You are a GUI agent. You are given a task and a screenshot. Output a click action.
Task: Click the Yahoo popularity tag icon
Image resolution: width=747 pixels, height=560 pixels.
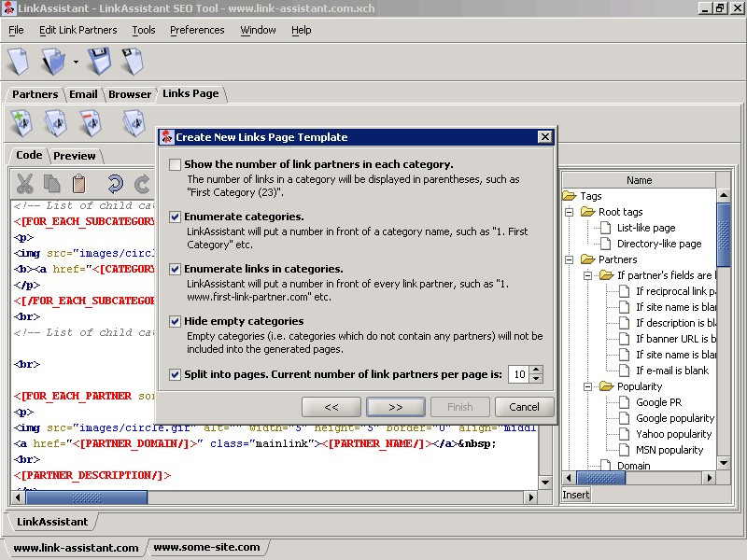pos(624,434)
